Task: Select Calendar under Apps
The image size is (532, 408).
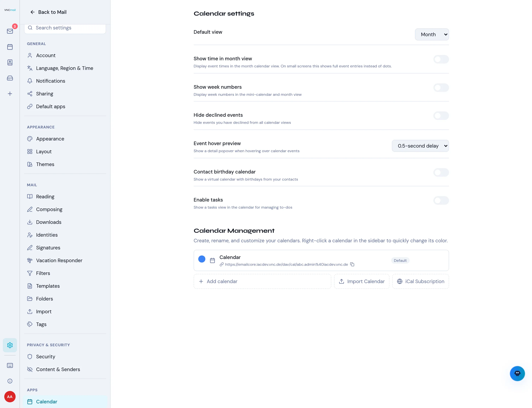Action: point(65,402)
